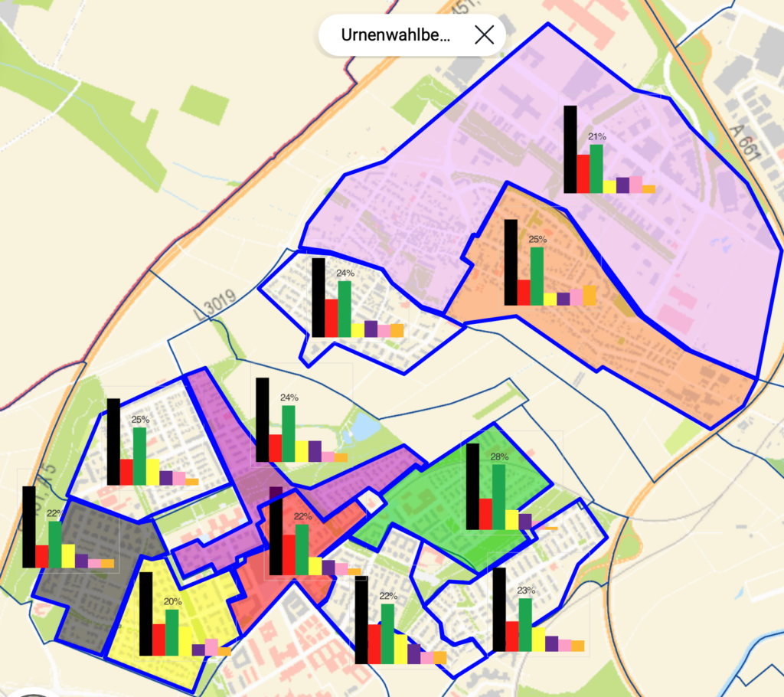
Task: Click the Urnenwahlbe… filter label
Action: click(396, 35)
